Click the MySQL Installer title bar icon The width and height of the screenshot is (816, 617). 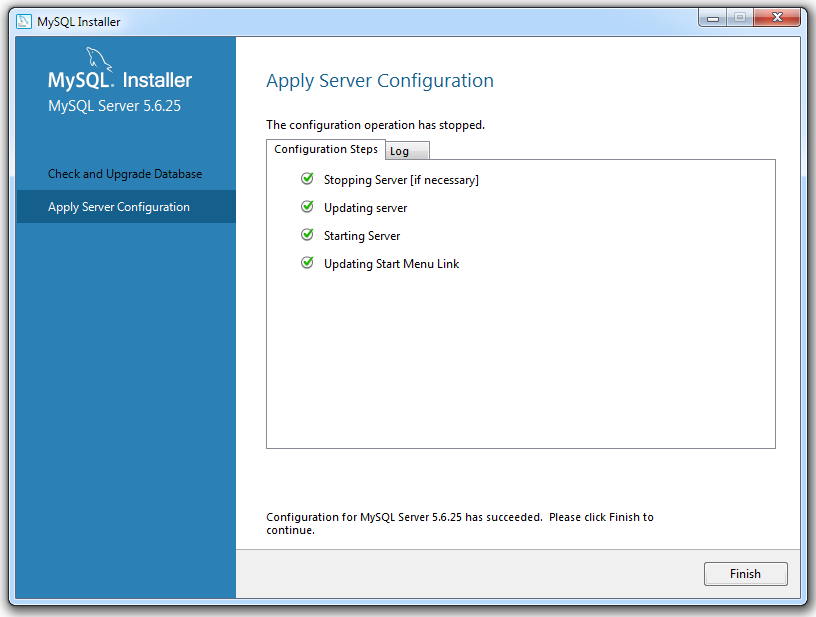click(x=23, y=21)
